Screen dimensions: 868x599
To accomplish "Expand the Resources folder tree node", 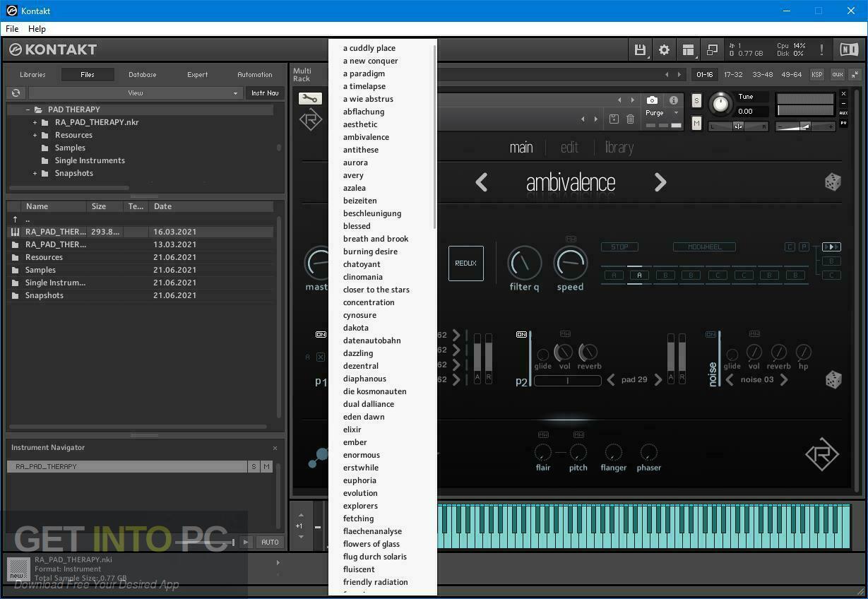I will 35,135.
